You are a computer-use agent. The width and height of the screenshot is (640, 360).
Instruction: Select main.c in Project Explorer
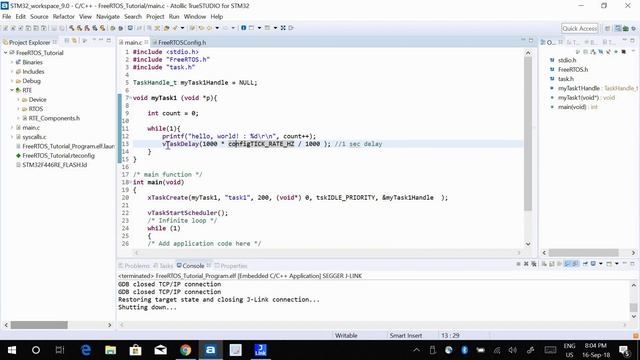click(31, 128)
